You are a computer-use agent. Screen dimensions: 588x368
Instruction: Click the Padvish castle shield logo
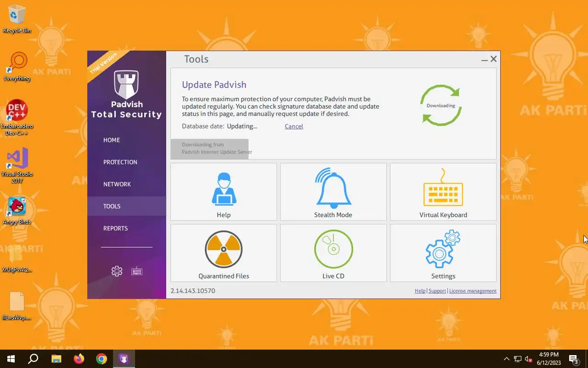click(126, 85)
